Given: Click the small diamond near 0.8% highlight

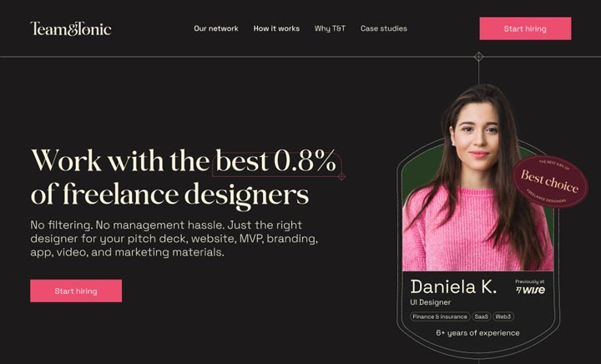Looking at the screenshot, I should point(341,177).
